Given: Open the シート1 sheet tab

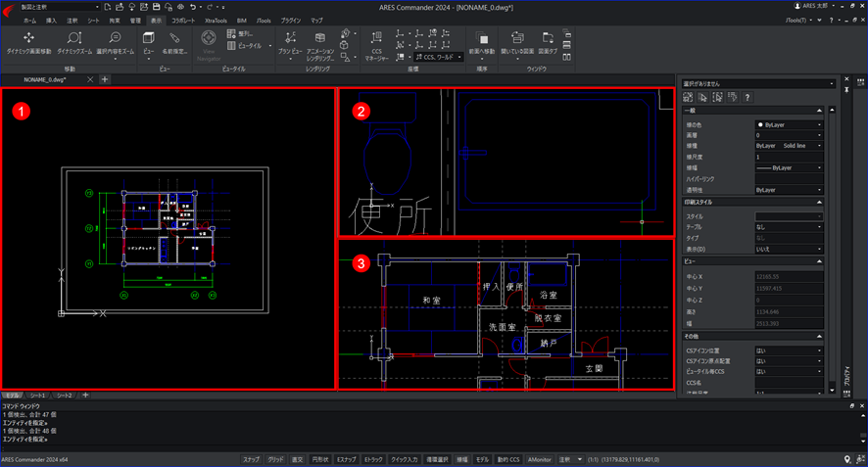Looking at the screenshot, I should pos(37,396).
